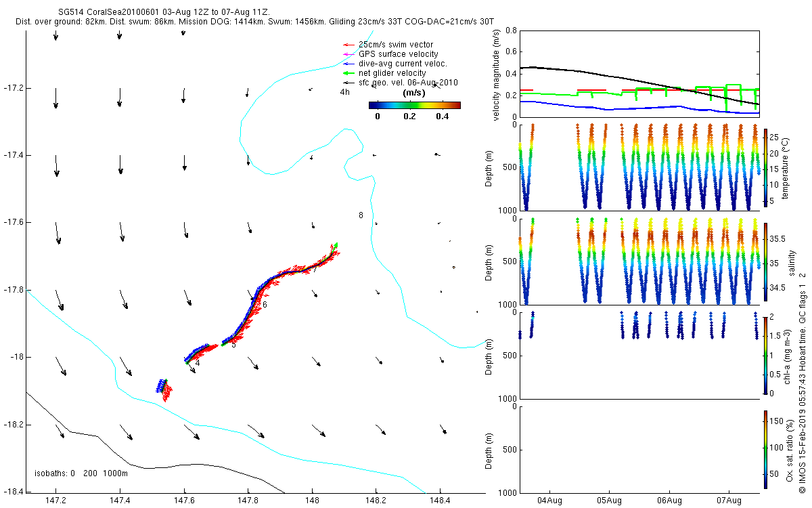Click track point label '6' on the glider track

pyautogui.click(x=265, y=305)
